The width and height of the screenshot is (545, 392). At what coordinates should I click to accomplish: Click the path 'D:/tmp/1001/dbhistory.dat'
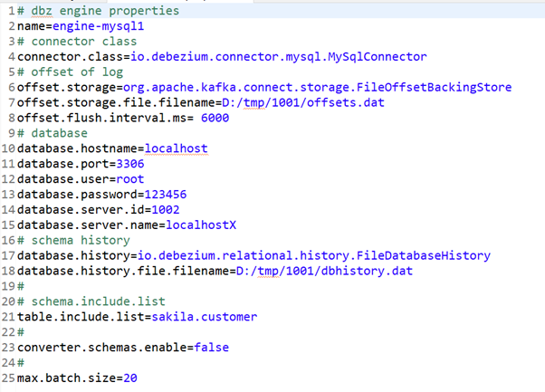(x=325, y=271)
